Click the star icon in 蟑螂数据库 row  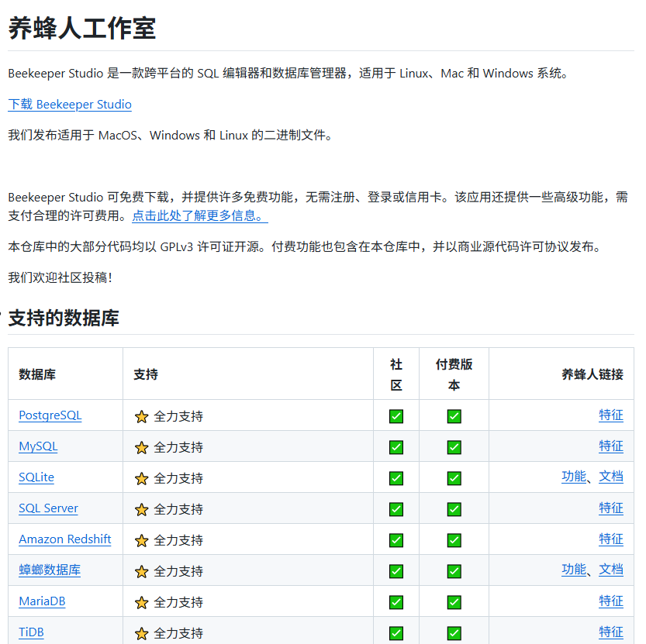(x=141, y=571)
